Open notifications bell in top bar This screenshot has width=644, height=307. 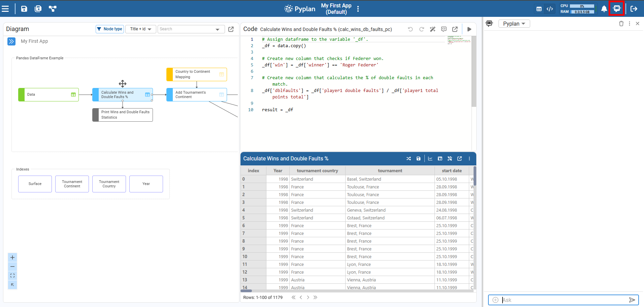[x=604, y=9]
